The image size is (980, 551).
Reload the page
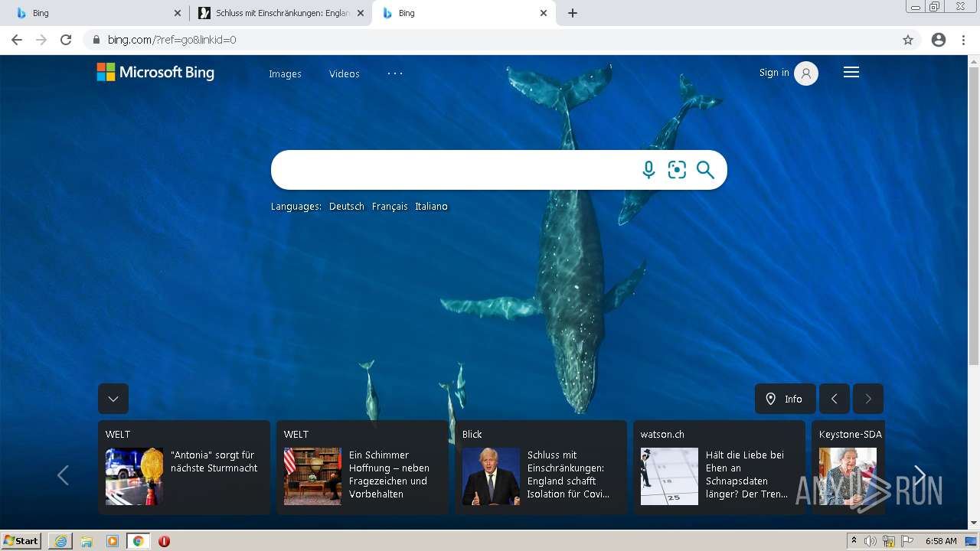[66, 40]
